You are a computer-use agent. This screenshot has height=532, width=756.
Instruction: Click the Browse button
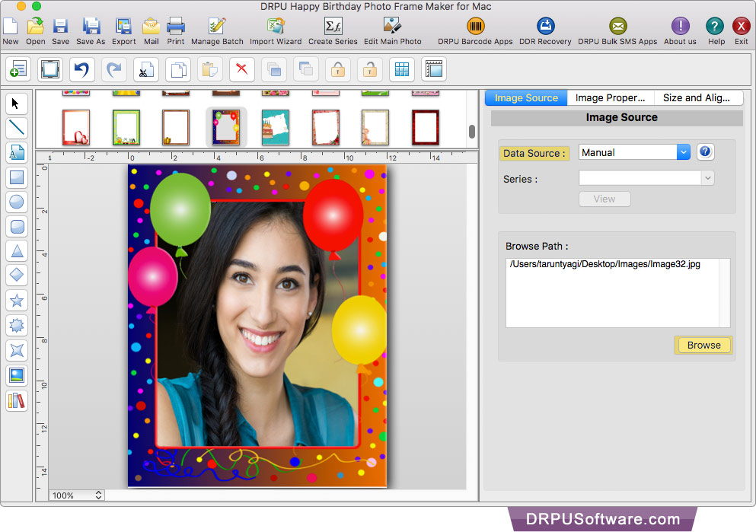tap(703, 345)
